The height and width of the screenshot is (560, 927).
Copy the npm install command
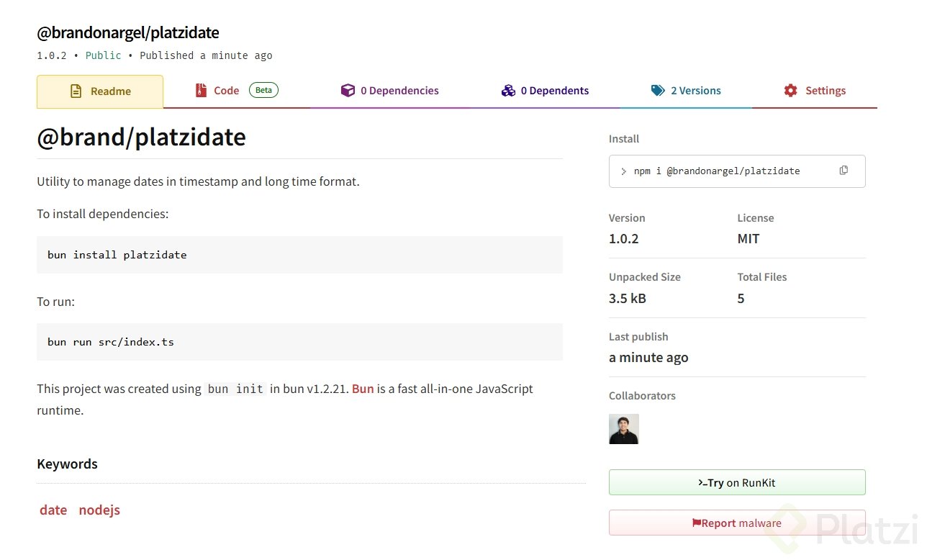click(x=844, y=171)
